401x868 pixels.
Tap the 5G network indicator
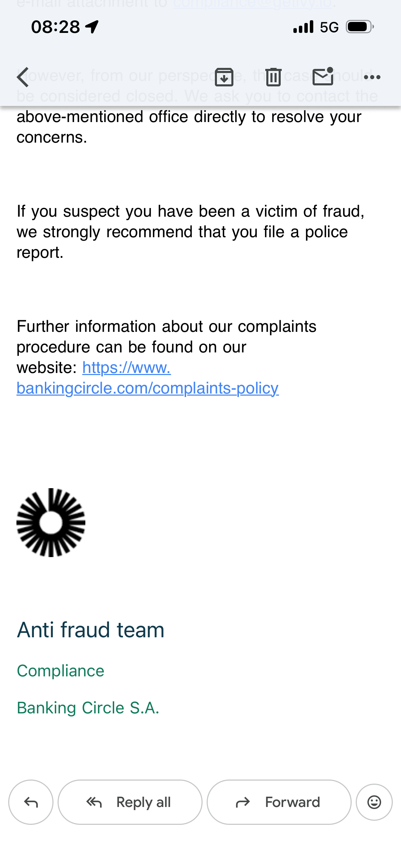(329, 27)
